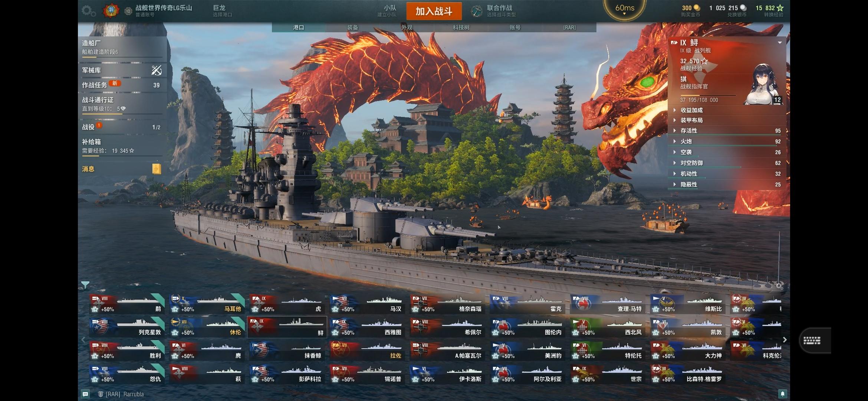Viewport: 868px width, 401px height.
Task: Open the yellow messages note icon
Action: click(x=157, y=169)
